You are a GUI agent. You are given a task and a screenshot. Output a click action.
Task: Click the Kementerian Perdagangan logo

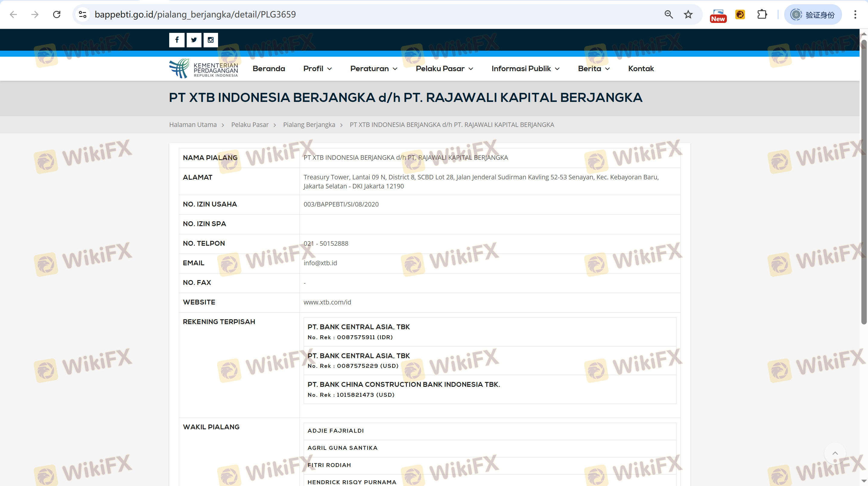(x=204, y=69)
